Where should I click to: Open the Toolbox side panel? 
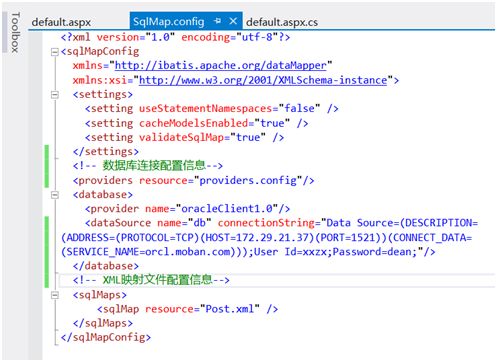coord(15,32)
